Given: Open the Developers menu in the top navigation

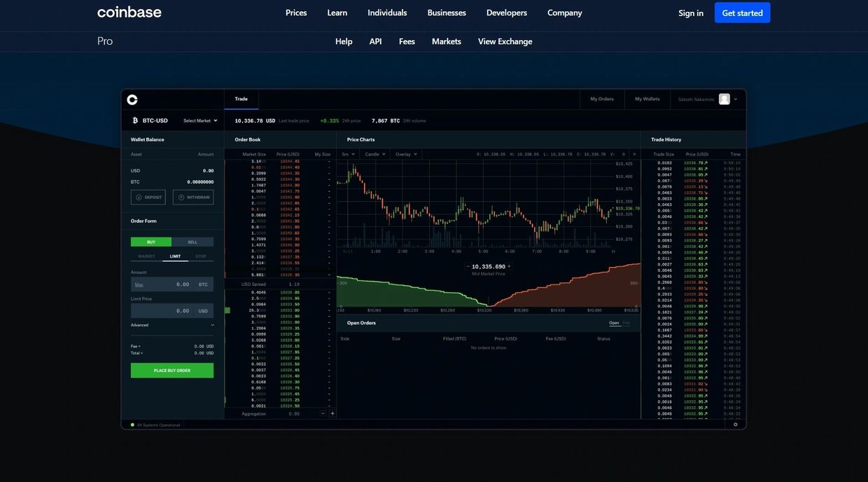Looking at the screenshot, I should click(x=506, y=13).
